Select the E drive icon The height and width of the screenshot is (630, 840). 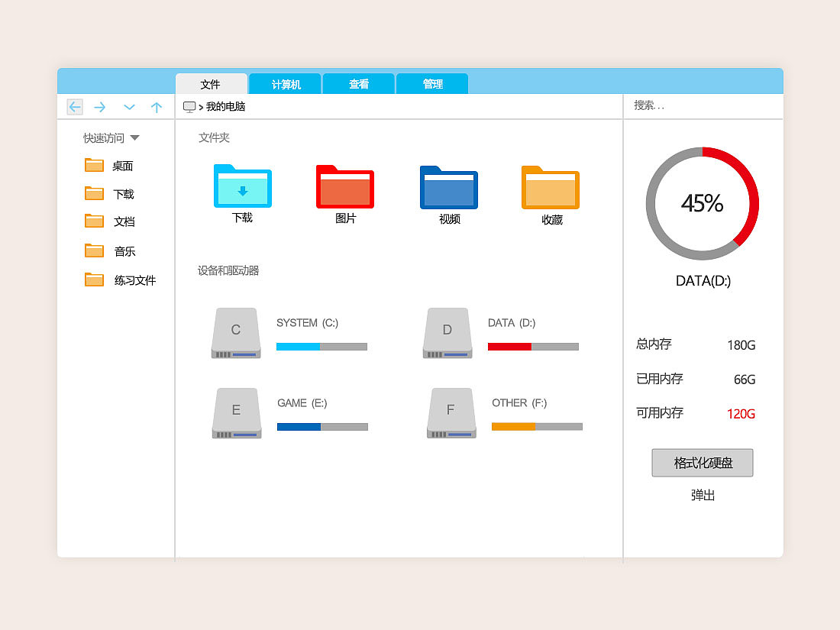point(237,413)
